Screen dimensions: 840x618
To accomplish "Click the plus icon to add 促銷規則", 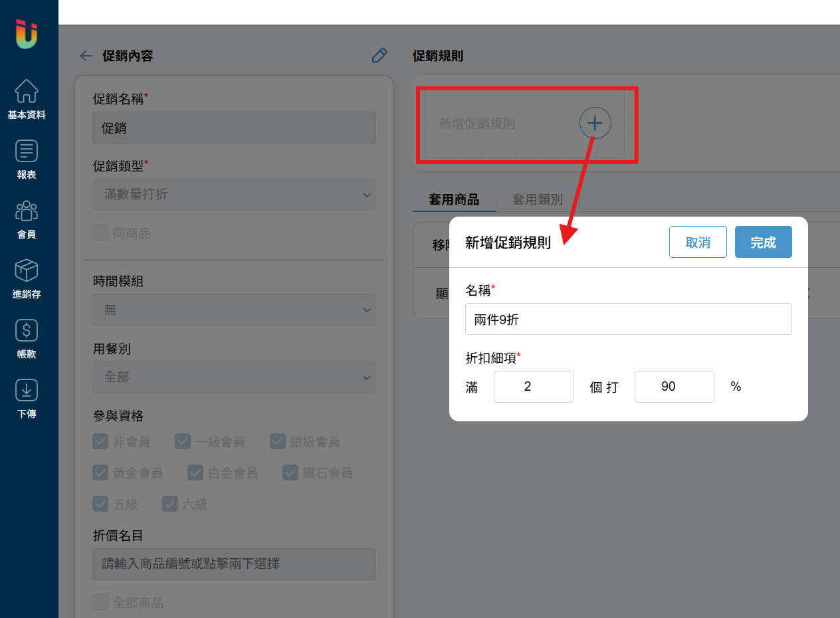I will click(x=595, y=123).
